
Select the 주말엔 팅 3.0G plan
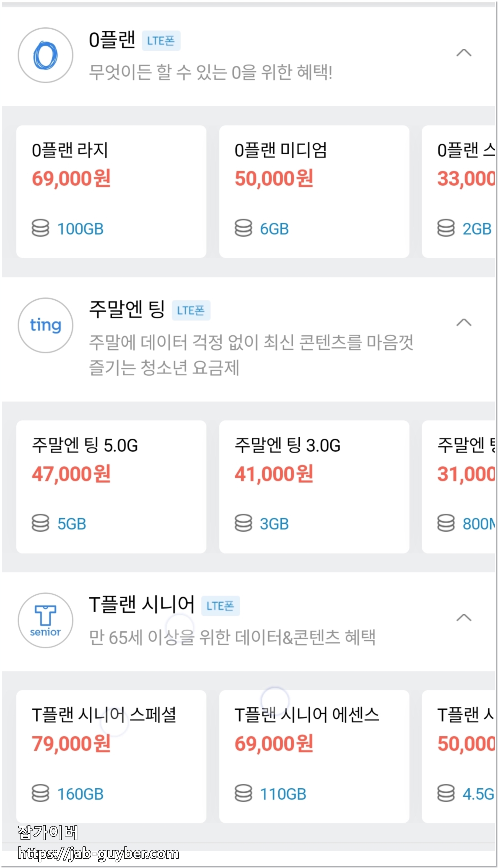(x=314, y=487)
